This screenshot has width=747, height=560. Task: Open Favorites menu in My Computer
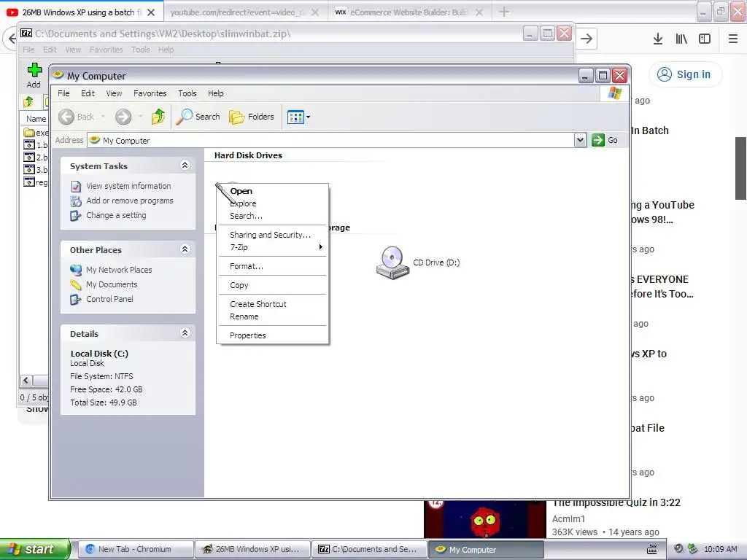click(150, 93)
